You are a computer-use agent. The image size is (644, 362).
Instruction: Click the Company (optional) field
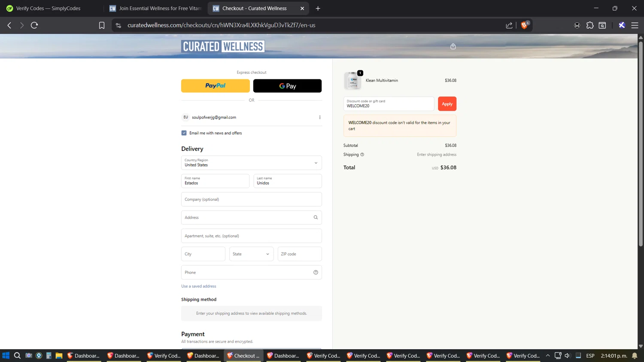pyautogui.click(x=252, y=199)
